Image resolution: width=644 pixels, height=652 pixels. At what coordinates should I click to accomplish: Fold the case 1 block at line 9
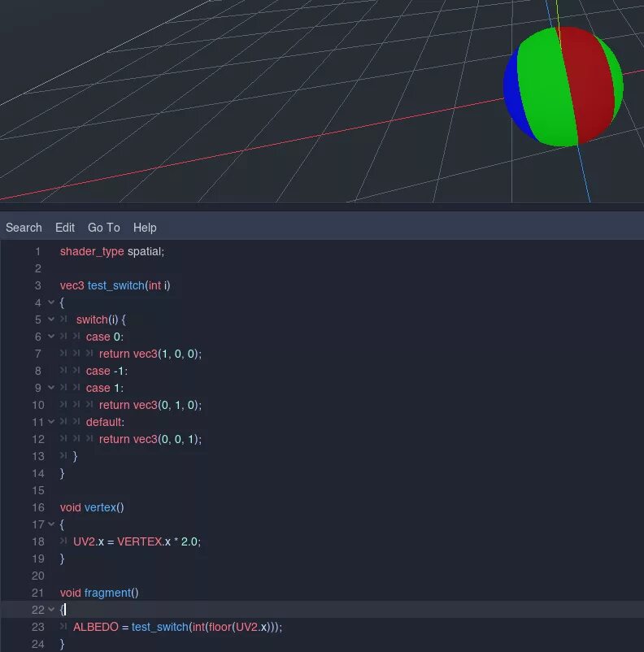click(51, 388)
